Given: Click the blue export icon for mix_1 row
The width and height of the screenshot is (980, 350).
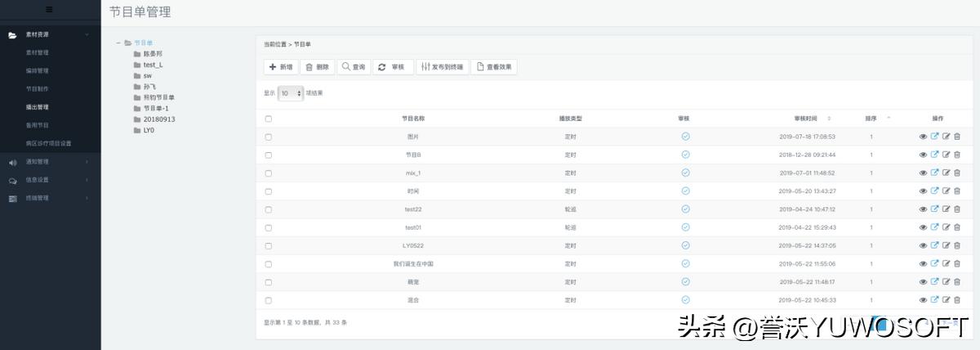Looking at the screenshot, I should (x=934, y=173).
